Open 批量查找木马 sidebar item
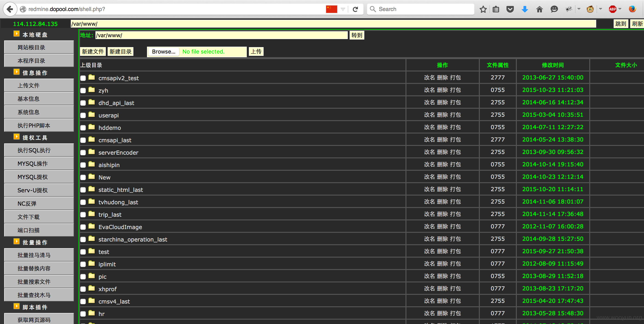The width and height of the screenshot is (644, 324). [39, 295]
